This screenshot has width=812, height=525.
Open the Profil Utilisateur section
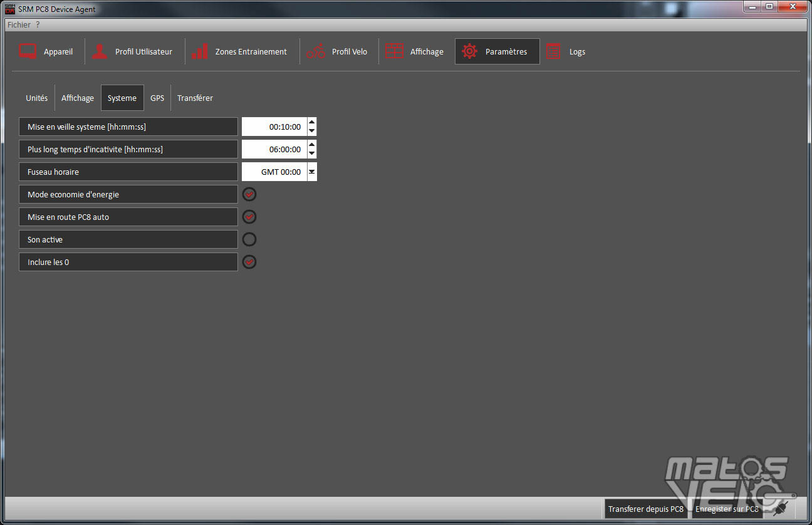[x=133, y=51]
